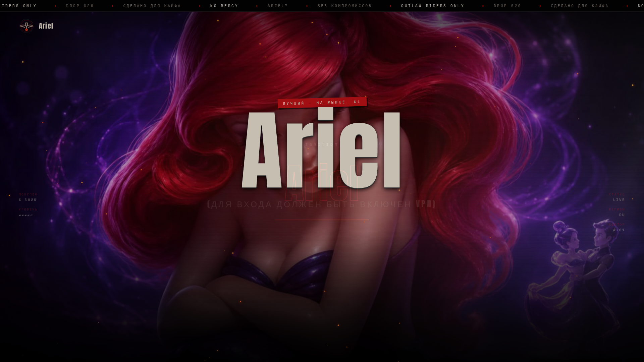Click the 'УРОВЕНЬ' label

[x=28, y=209]
